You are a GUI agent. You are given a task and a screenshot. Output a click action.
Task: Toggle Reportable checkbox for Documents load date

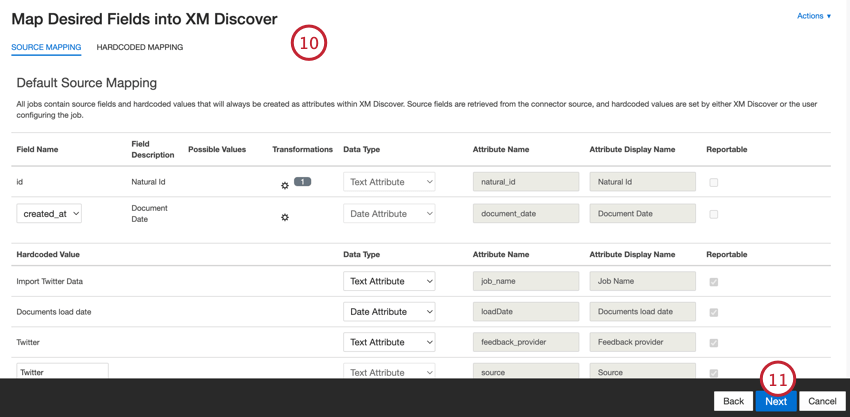tap(713, 312)
